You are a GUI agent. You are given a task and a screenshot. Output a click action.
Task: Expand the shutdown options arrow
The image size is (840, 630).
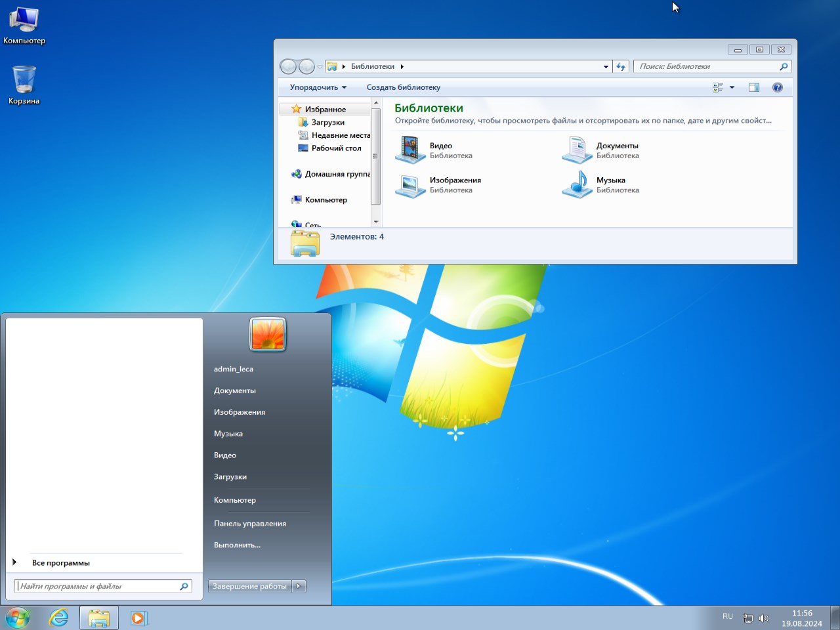tap(299, 586)
